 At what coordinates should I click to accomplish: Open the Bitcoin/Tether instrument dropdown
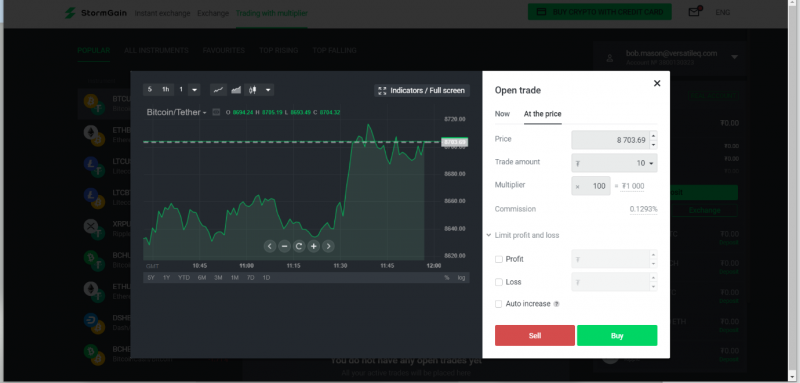(x=177, y=112)
